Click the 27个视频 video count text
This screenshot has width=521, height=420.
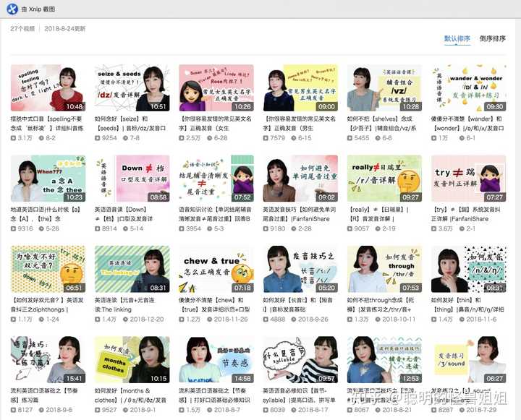(22, 29)
